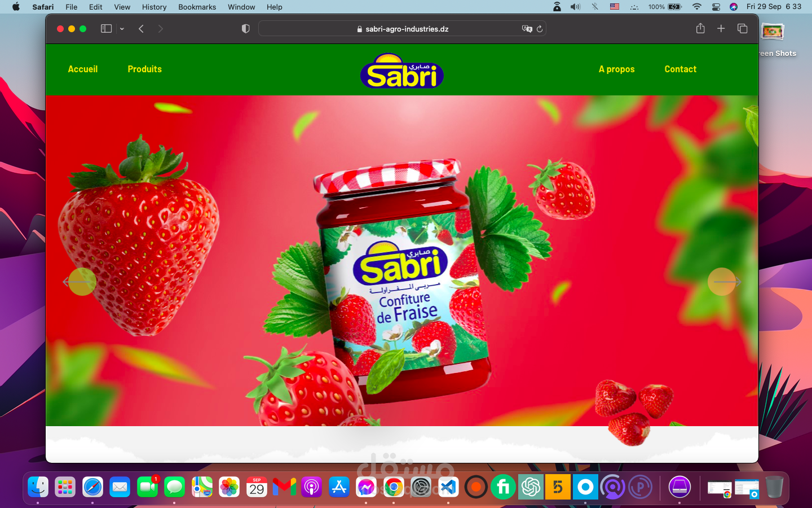This screenshot has height=508, width=812.
Task: Toggle the Safari sidebar button
Action: coord(106,29)
